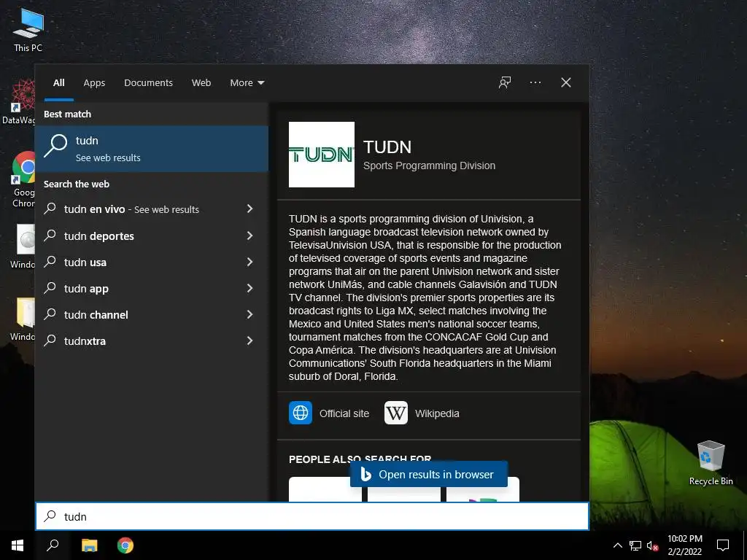Click the TUDN title heading
The image size is (747, 560).
pyautogui.click(x=387, y=147)
